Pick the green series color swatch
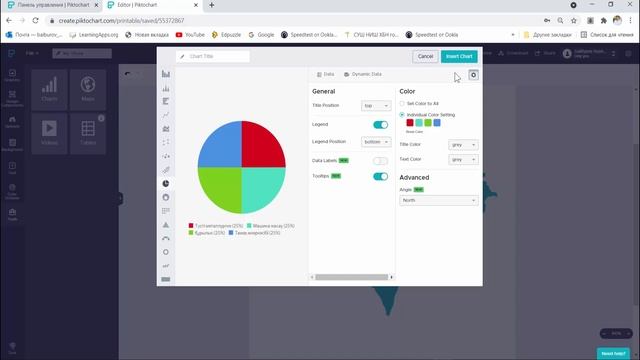640x360 pixels. click(x=428, y=122)
